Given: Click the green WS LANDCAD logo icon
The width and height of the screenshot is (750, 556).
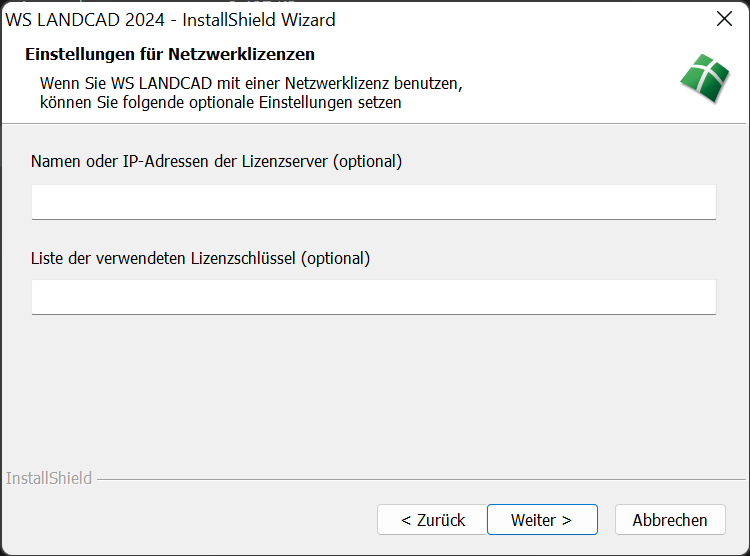Looking at the screenshot, I should tap(705, 81).
